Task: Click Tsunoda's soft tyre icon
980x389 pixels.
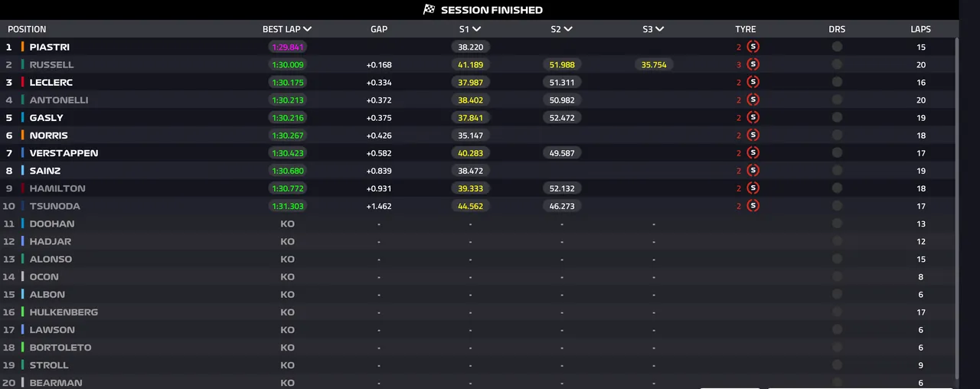Action: (753, 205)
